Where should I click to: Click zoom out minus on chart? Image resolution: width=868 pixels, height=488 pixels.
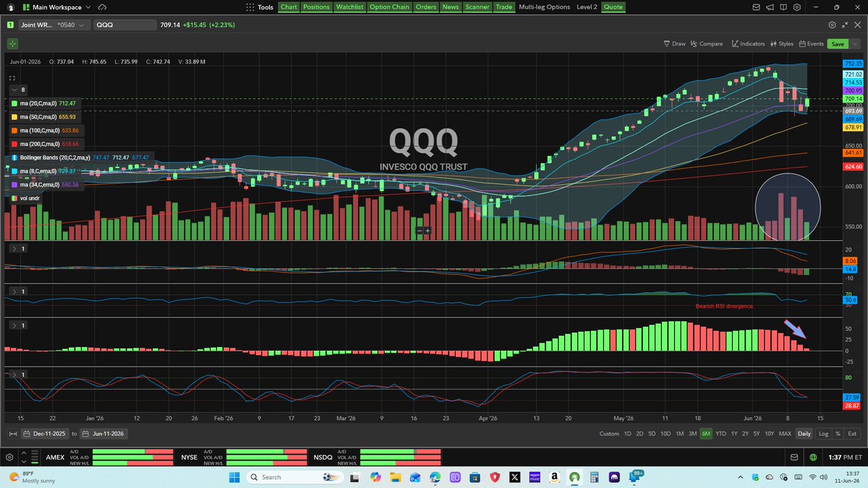point(419,231)
